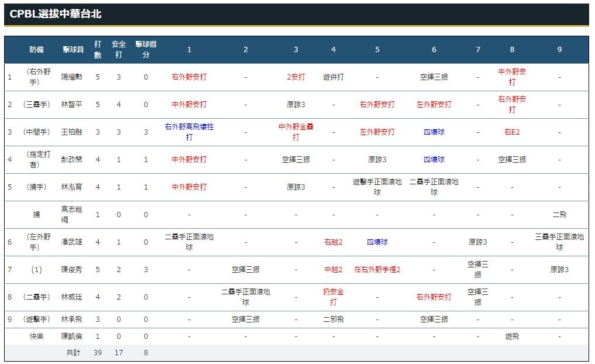Click the '右外野高飛犧牲打' cell
This screenshot has height=364, width=595.
[189, 132]
